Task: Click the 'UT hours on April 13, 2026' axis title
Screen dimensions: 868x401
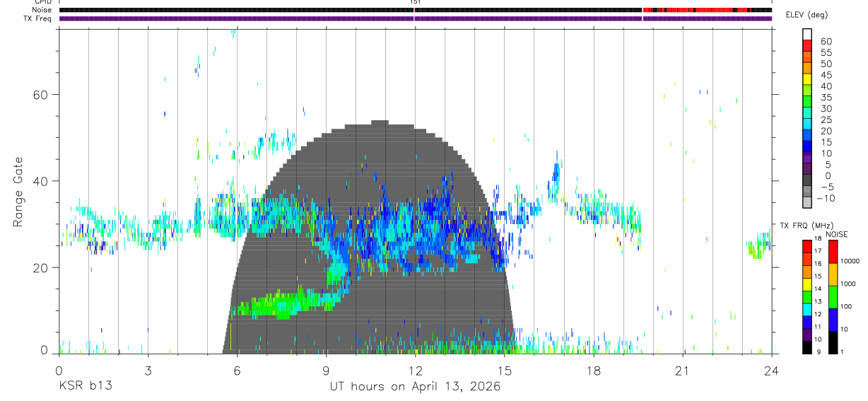Action: pos(415,387)
